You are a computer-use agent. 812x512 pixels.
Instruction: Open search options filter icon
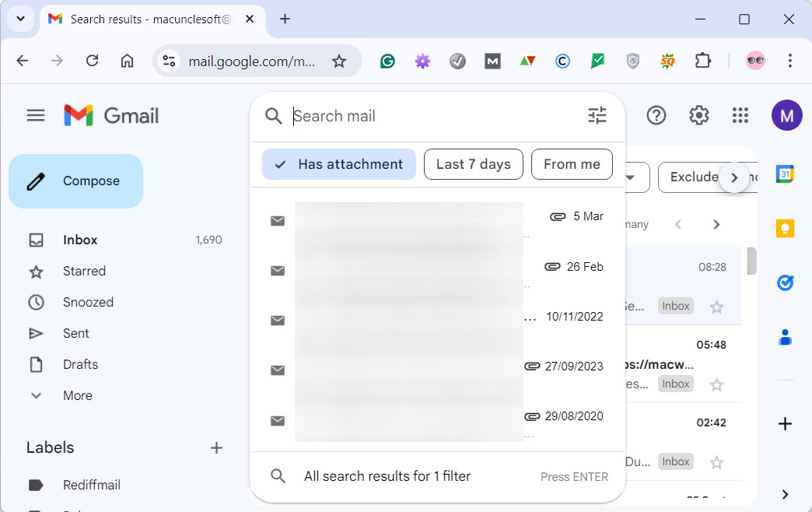[x=597, y=116]
